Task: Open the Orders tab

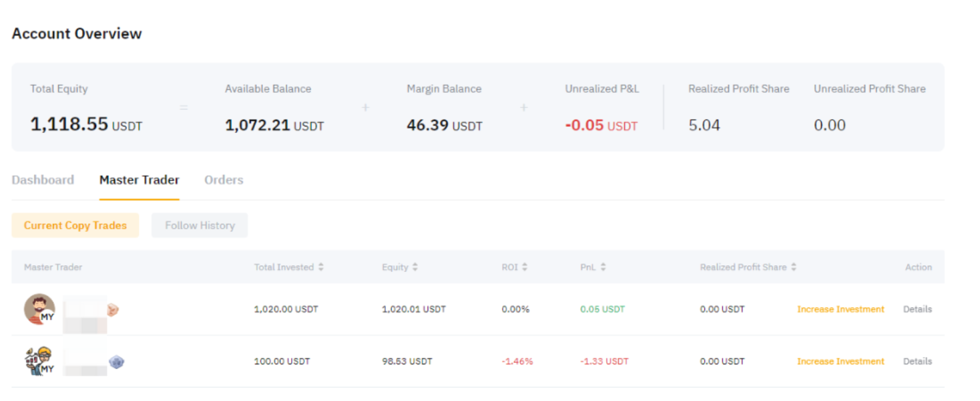Action: pos(224,180)
